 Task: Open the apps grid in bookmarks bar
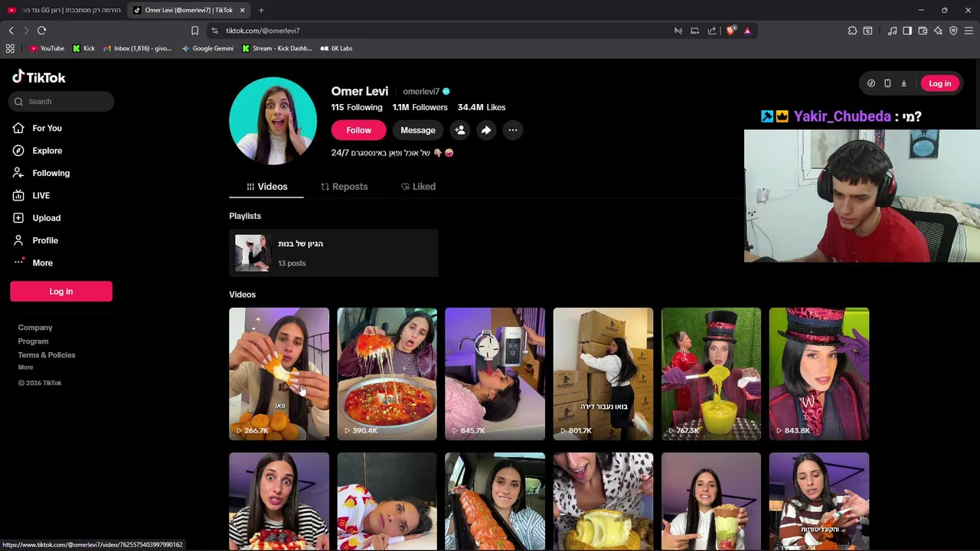click(10, 48)
